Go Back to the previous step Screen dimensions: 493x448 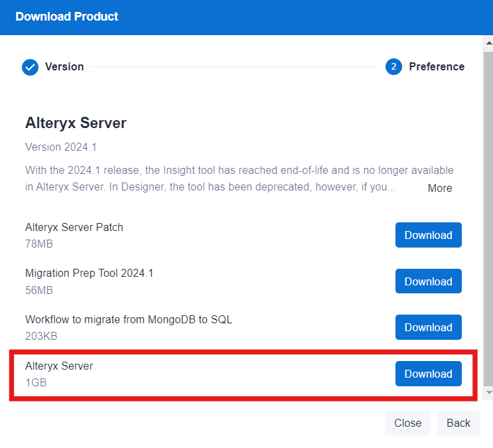(458, 423)
